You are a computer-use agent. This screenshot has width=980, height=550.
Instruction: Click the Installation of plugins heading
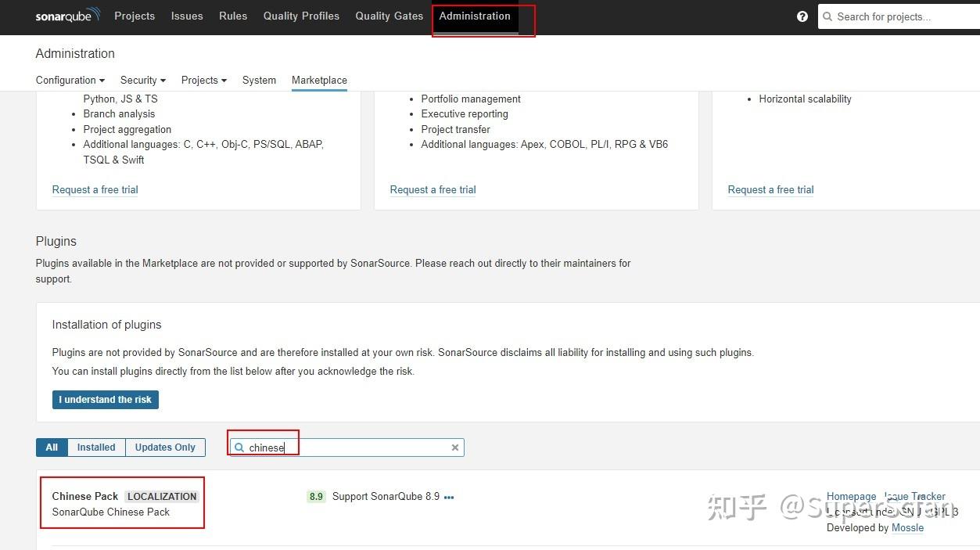107,325
